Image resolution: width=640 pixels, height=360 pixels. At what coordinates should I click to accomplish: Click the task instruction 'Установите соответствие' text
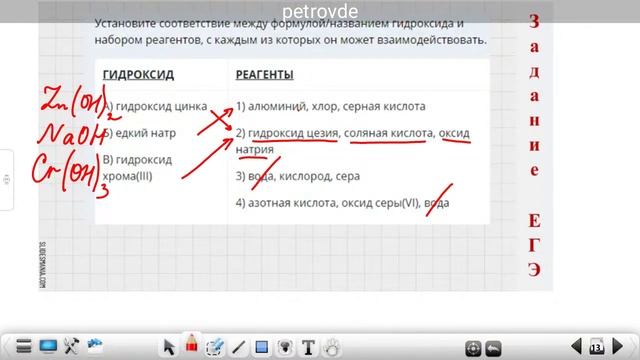291,32
